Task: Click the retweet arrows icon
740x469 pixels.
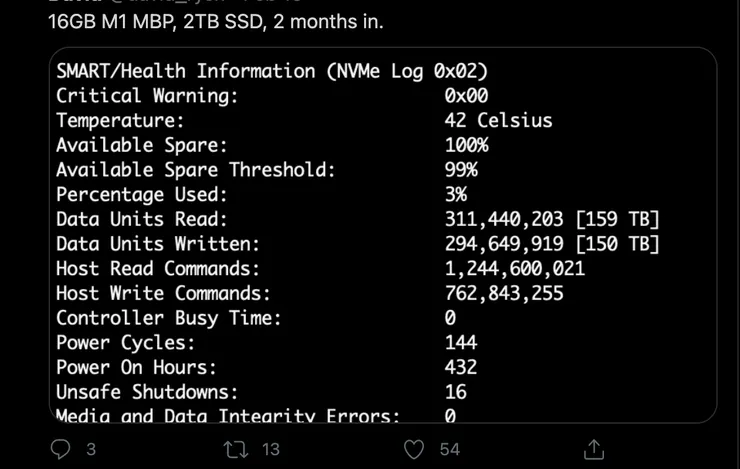Action: [235, 449]
